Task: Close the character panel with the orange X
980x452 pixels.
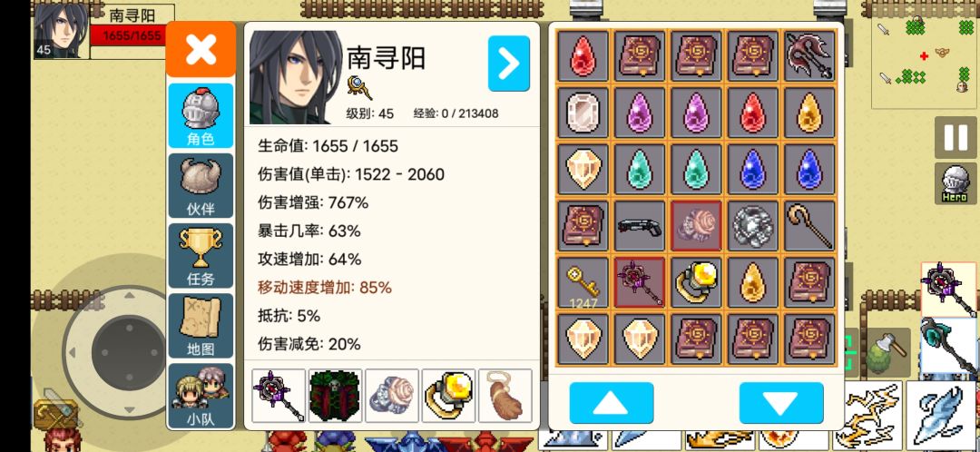Action: (201, 49)
